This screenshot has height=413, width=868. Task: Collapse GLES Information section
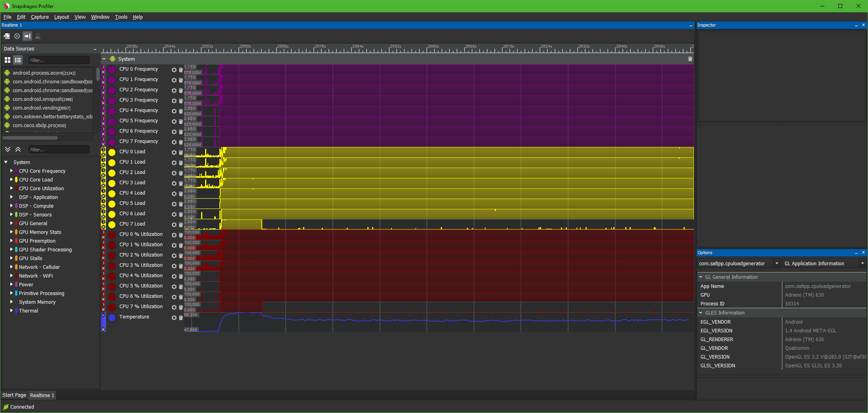click(701, 313)
